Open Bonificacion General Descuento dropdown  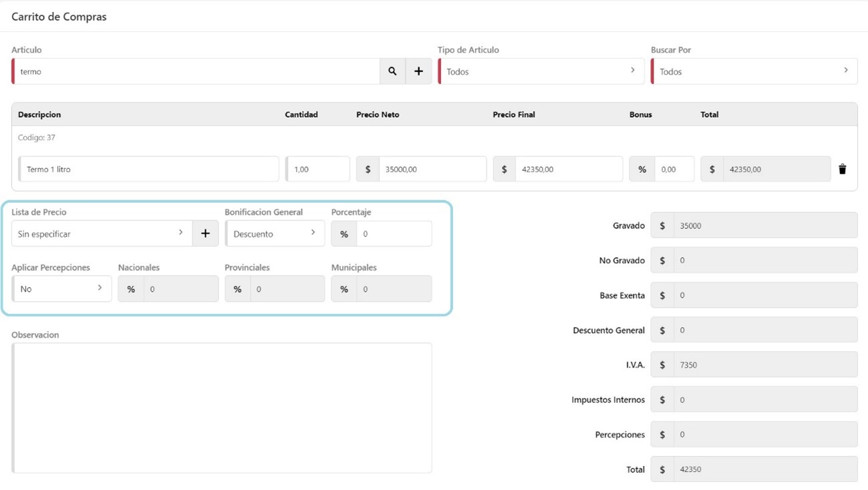coord(275,234)
